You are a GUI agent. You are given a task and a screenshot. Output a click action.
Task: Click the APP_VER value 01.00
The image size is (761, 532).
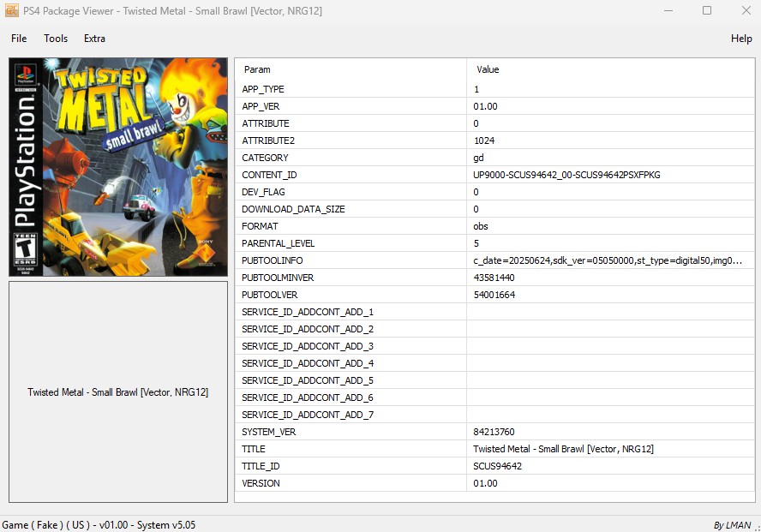point(485,106)
